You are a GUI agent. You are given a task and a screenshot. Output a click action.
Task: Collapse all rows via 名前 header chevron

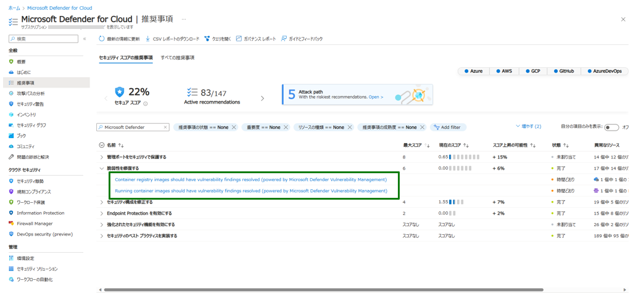(x=102, y=145)
